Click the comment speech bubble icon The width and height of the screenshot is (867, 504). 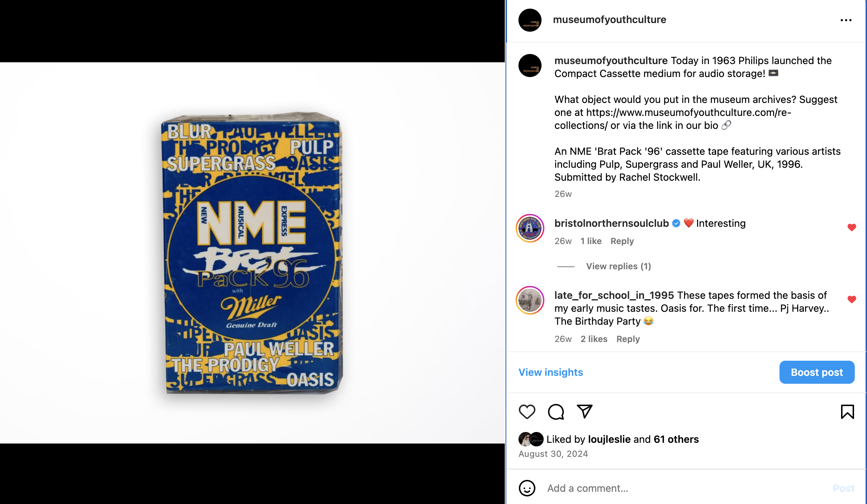click(556, 411)
